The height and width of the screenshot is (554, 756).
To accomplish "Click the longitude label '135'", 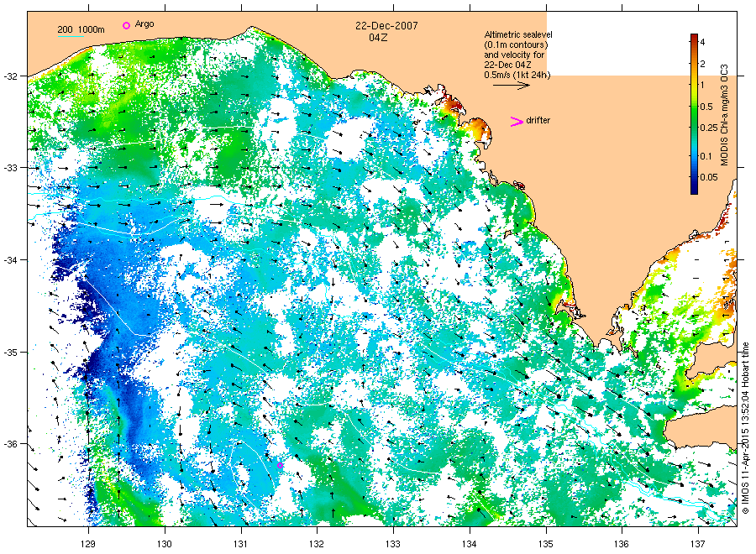I will tap(546, 545).
